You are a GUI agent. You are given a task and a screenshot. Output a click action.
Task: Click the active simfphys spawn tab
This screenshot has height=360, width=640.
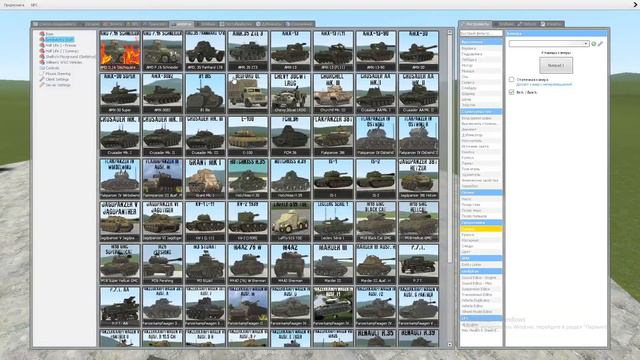182,24
